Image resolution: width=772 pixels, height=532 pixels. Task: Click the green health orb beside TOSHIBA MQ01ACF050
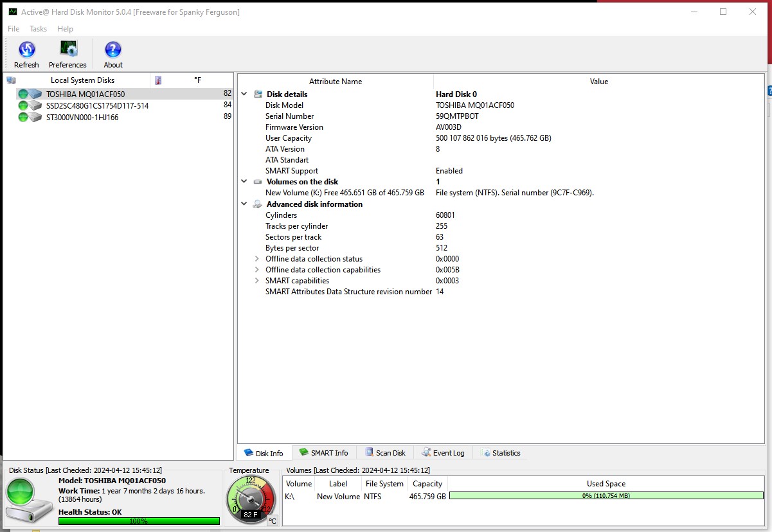[22, 94]
